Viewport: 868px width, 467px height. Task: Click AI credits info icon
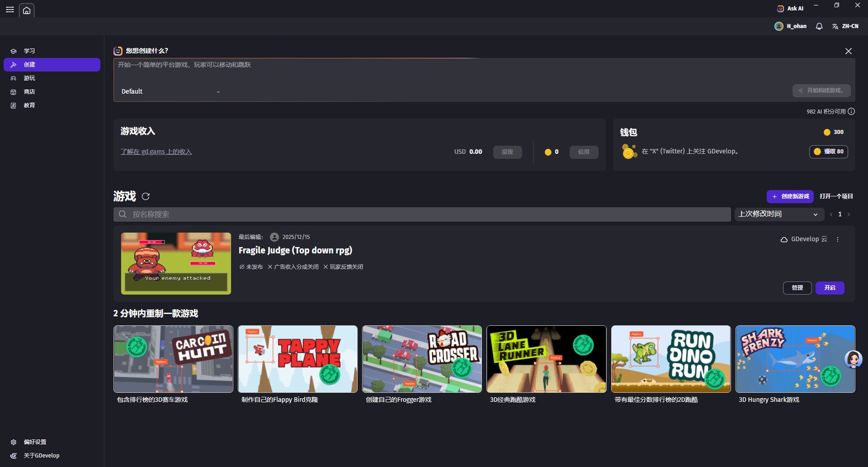click(x=851, y=111)
